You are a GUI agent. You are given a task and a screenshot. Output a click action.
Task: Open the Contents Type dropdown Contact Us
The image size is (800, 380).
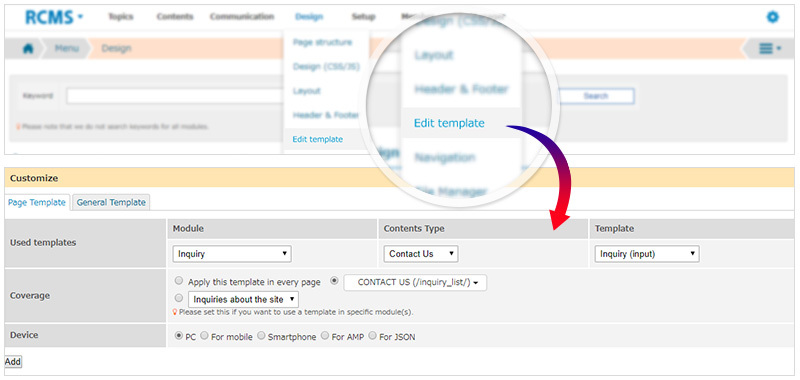tap(420, 254)
